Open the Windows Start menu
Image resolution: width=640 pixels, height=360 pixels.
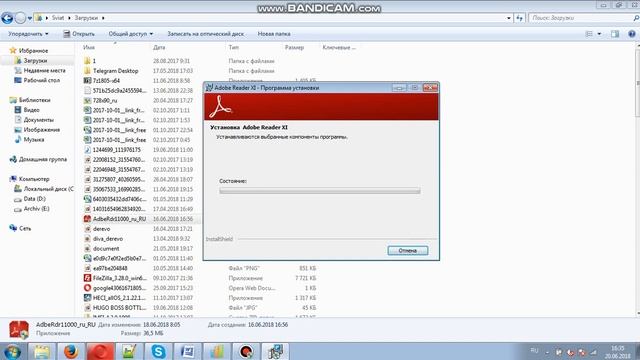pyautogui.click(x=12, y=352)
